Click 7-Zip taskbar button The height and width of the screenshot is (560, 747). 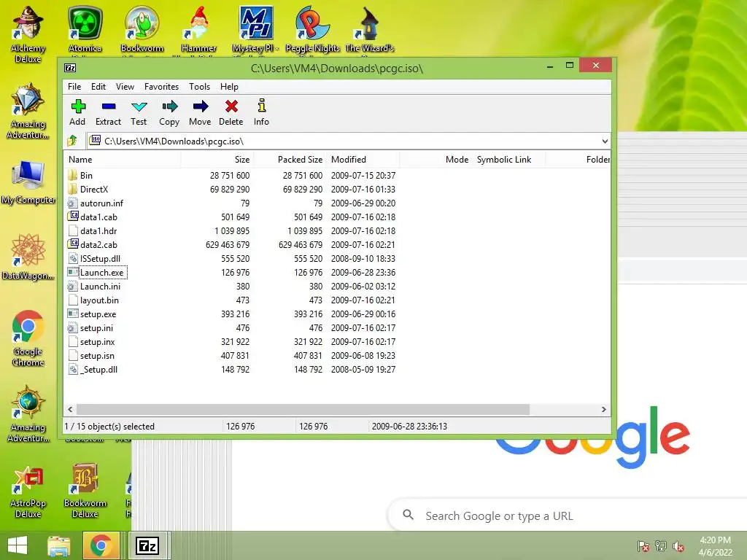[x=147, y=546]
